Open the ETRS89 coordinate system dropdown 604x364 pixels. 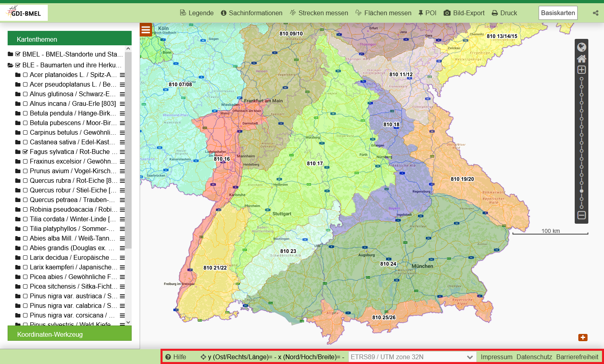coord(412,357)
